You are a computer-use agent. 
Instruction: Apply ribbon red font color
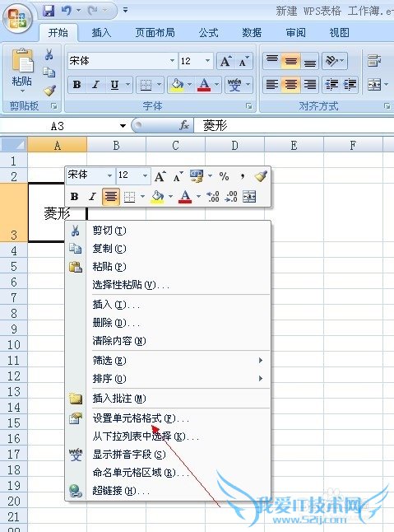coord(204,85)
